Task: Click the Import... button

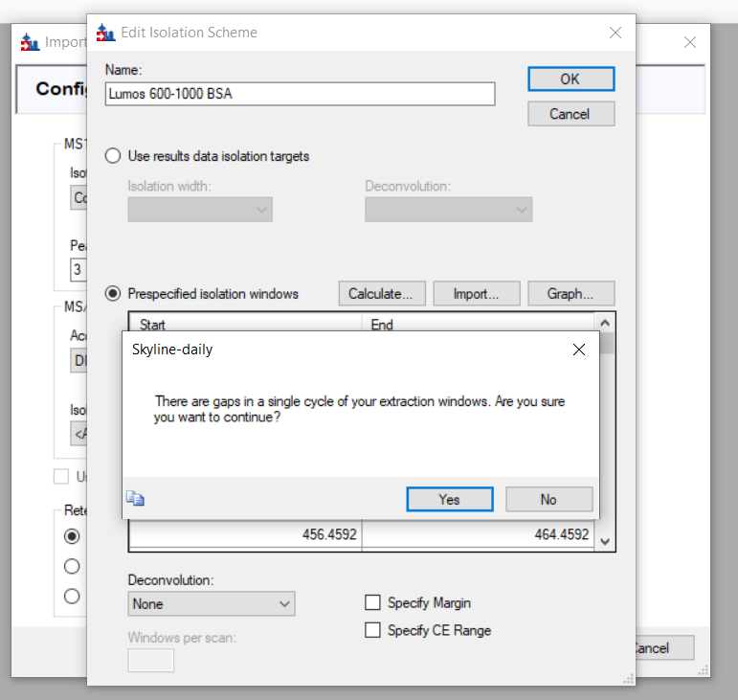Action: pyautogui.click(x=476, y=294)
